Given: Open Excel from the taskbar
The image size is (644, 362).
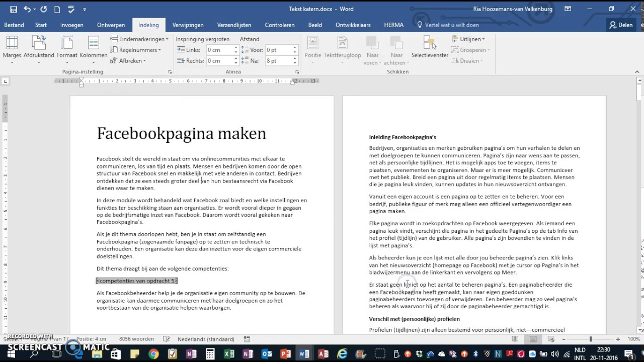Looking at the screenshot, I should [229, 354].
